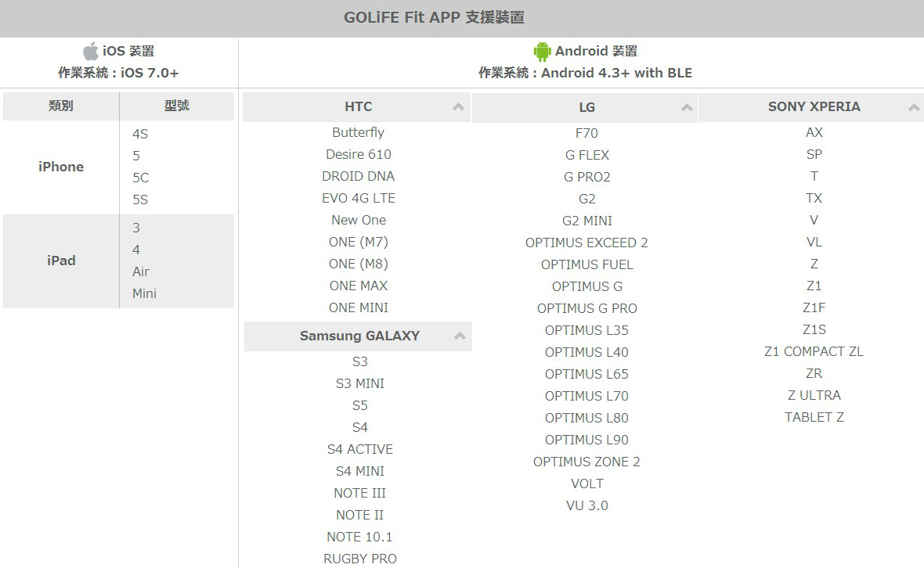The height and width of the screenshot is (568, 924).
Task: Click LG OPTIMUS FUEL entry
Action: click(x=587, y=265)
